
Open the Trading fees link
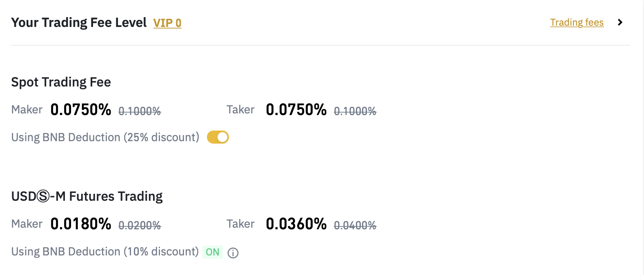[x=577, y=22]
